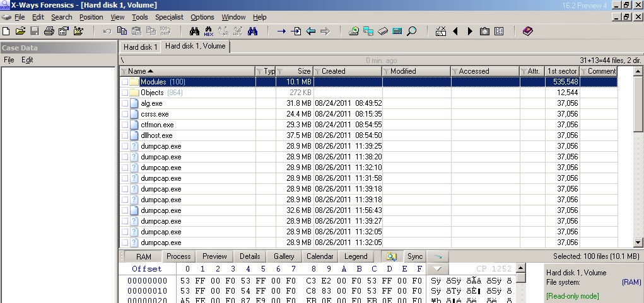Click the magnifying glass toolbar icon
This screenshot has width=644, height=303.
[411, 31]
